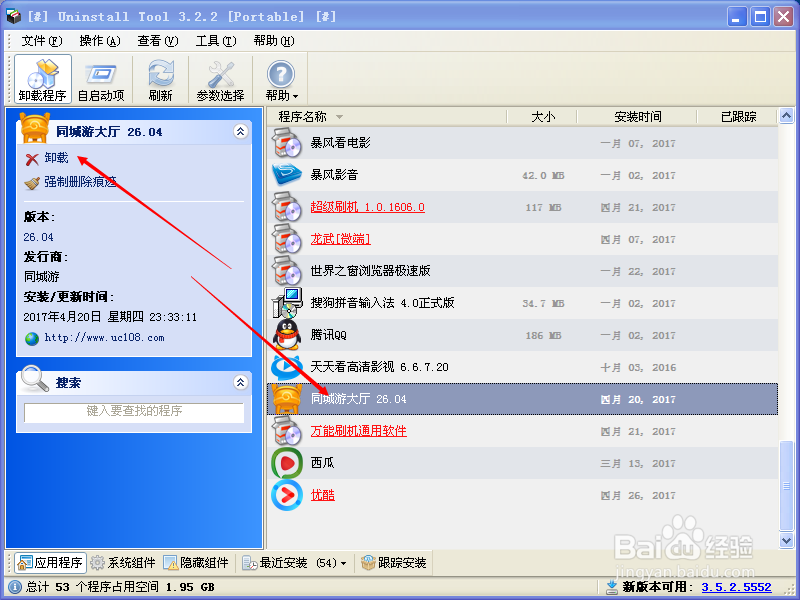This screenshot has width=800, height=600.
Task: Open the http://www.uc108.com link
Action: [105, 338]
